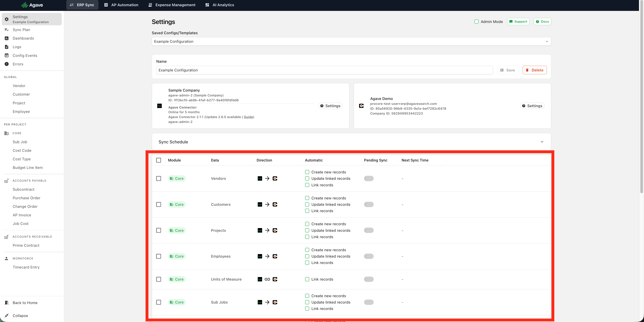The height and width of the screenshot is (322, 644).
Task: Click the Docs button
Action: (542, 22)
